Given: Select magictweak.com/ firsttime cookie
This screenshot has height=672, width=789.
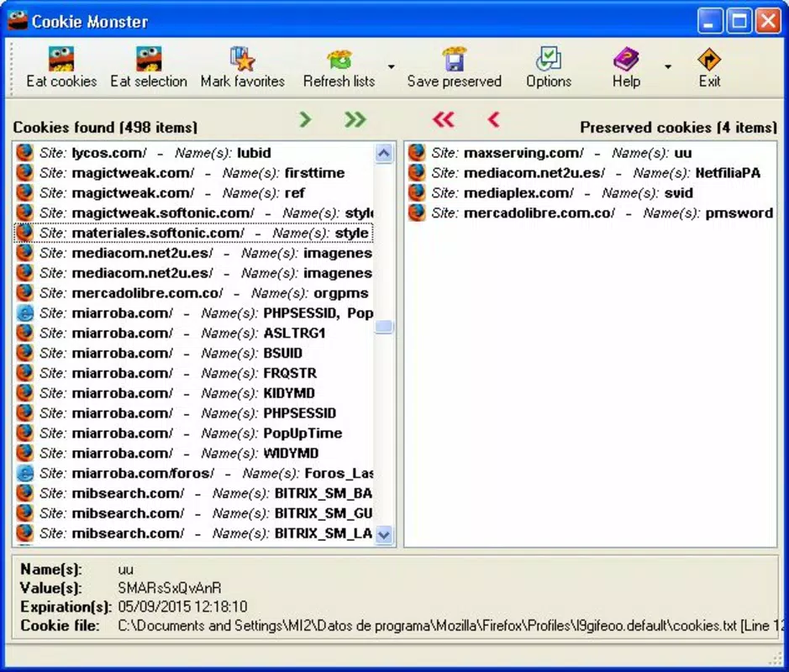Looking at the screenshot, I should click(194, 173).
